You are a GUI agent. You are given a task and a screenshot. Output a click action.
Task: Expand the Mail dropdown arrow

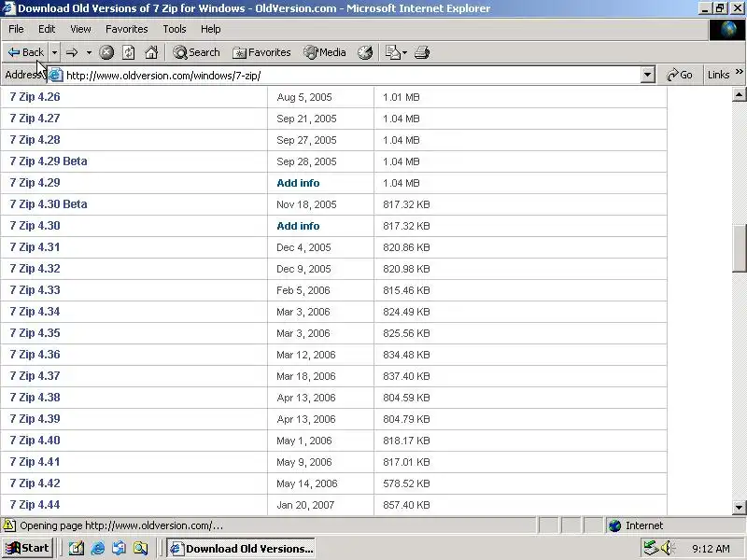coord(404,52)
